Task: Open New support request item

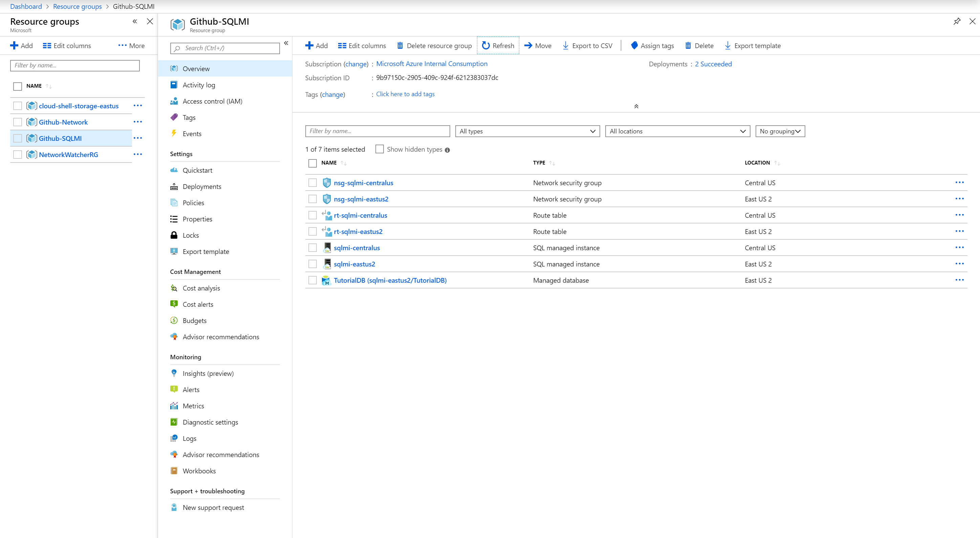Action: point(225,507)
